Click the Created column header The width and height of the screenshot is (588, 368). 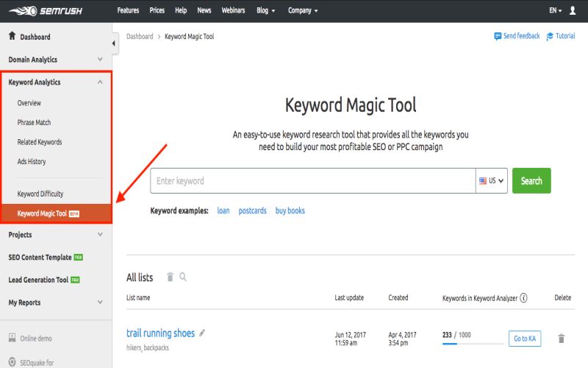pos(398,298)
